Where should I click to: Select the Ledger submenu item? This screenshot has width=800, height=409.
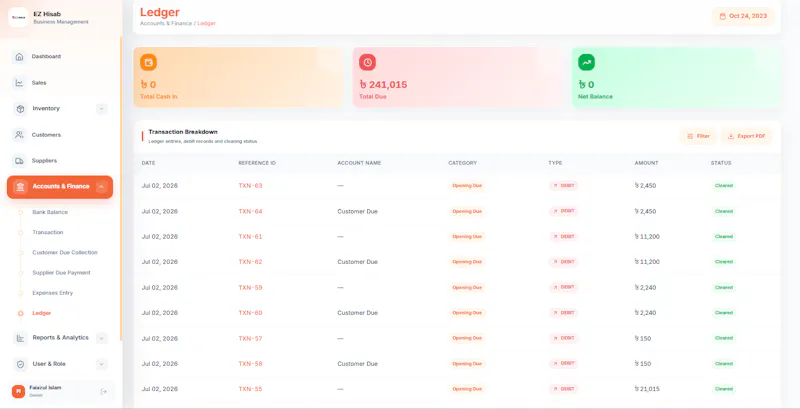(x=41, y=313)
